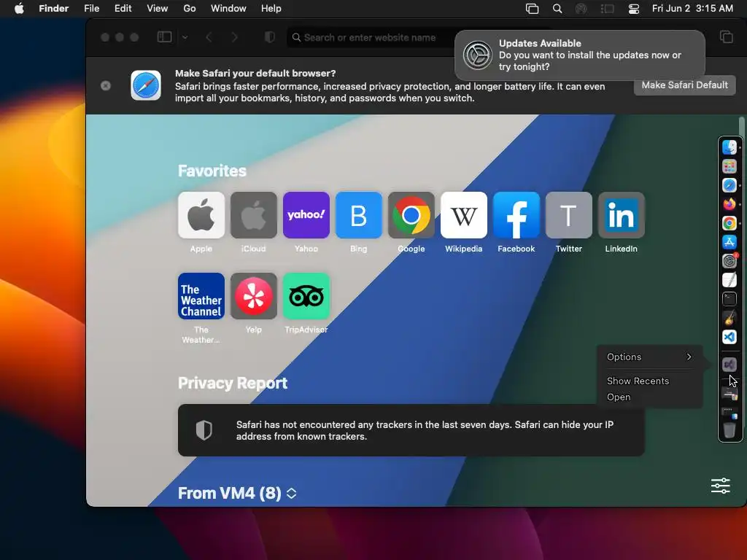Open the Help menu
Screen dimensions: 747x560
tap(271, 9)
